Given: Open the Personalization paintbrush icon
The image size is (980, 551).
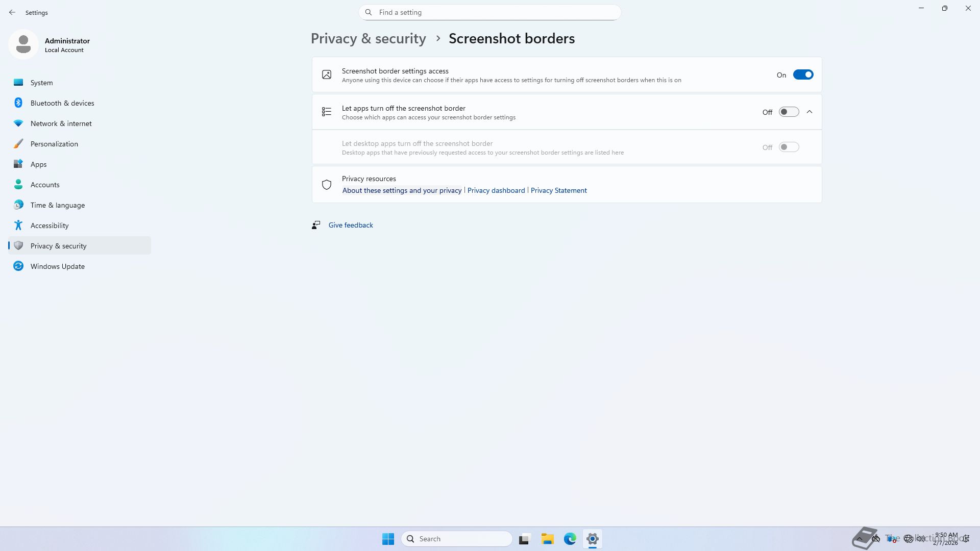Looking at the screenshot, I should [18, 143].
